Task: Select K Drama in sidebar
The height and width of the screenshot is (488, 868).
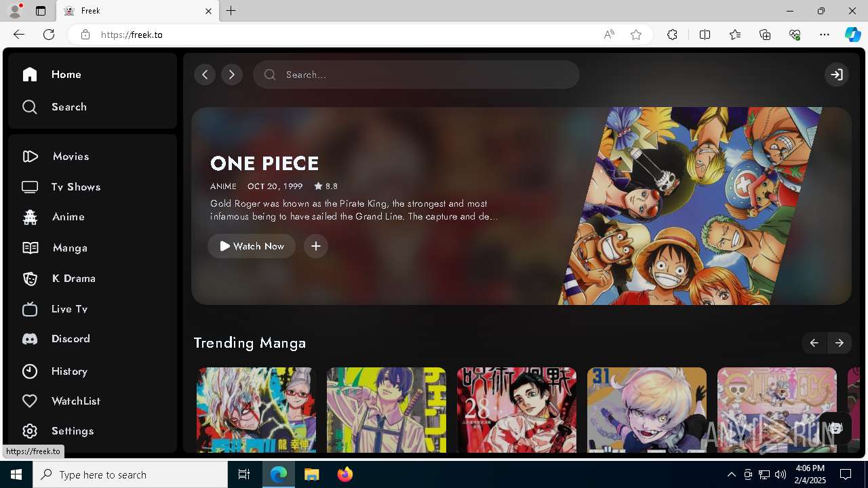Action: click(x=58, y=279)
